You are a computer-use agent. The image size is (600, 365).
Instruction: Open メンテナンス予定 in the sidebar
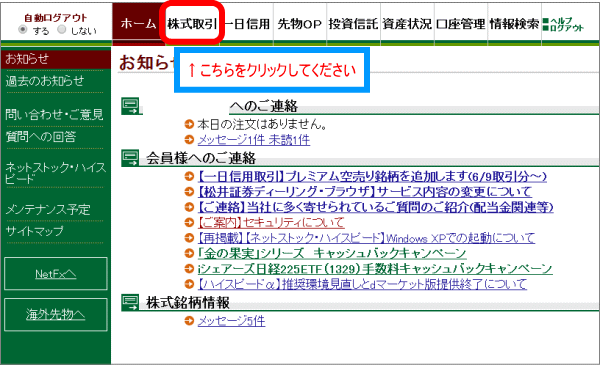point(48,209)
